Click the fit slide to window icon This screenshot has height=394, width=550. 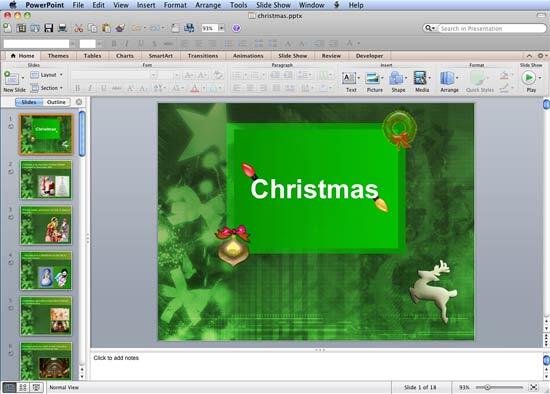point(534,387)
